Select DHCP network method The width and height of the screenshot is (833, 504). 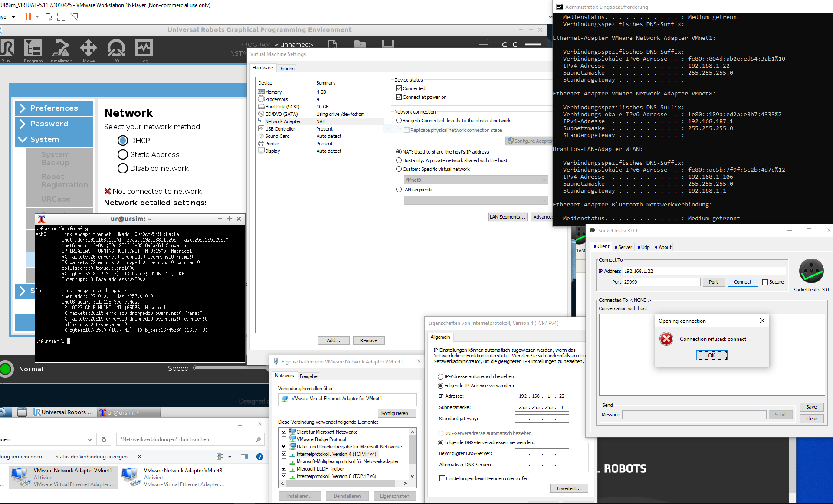click(x=123, y=141)
